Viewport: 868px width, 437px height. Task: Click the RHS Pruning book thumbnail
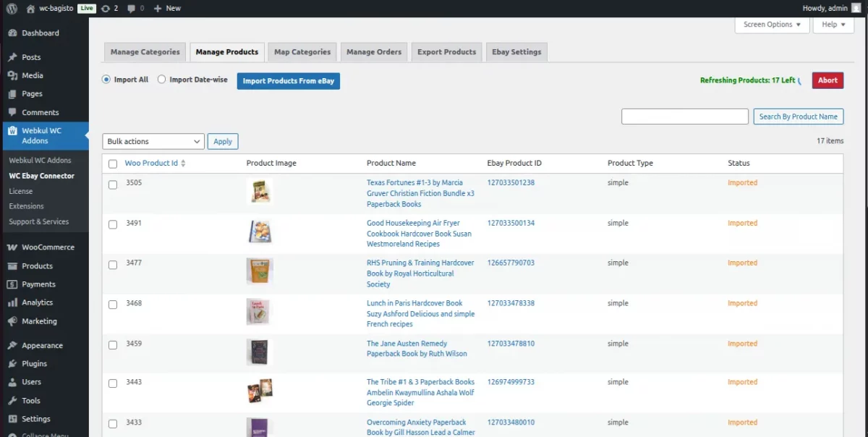[x=260, y=271]
